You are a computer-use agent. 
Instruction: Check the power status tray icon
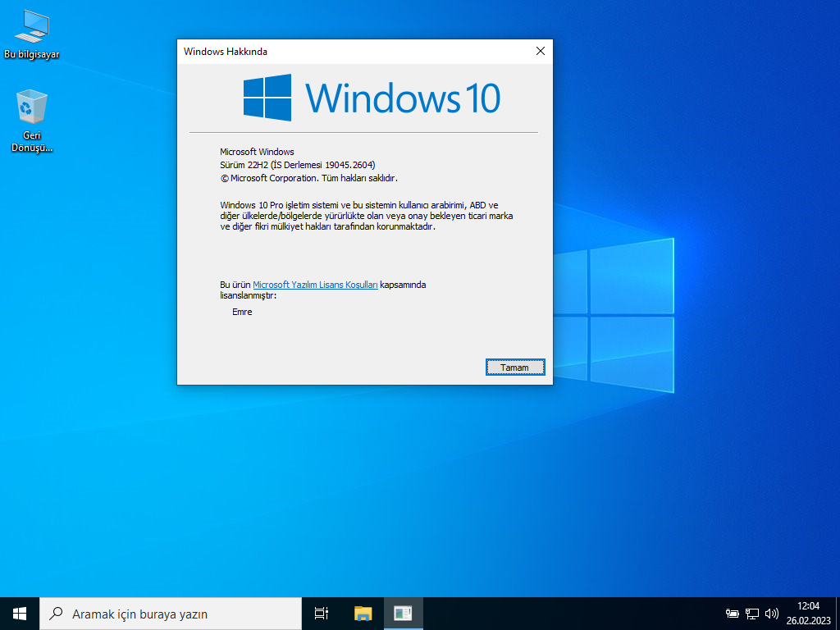click(733, 614)
